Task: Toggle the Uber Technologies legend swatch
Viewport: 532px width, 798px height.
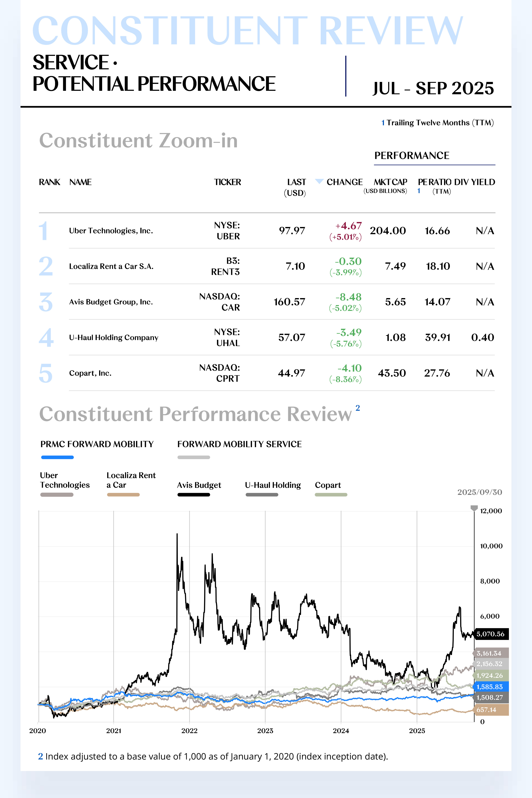Action: [57, 495]
